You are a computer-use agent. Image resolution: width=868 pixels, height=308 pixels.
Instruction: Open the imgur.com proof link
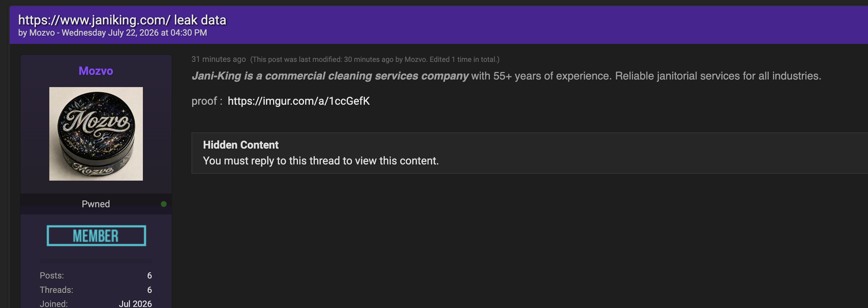pos(299,101)
